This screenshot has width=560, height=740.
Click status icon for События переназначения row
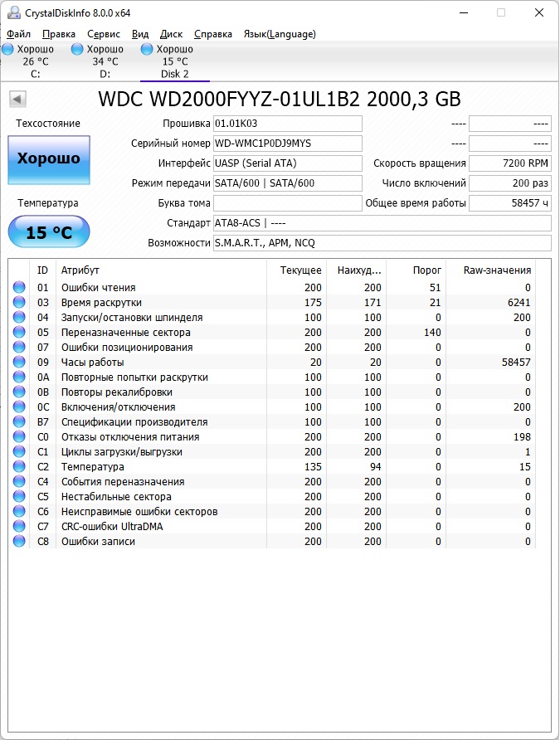[19, 481]
